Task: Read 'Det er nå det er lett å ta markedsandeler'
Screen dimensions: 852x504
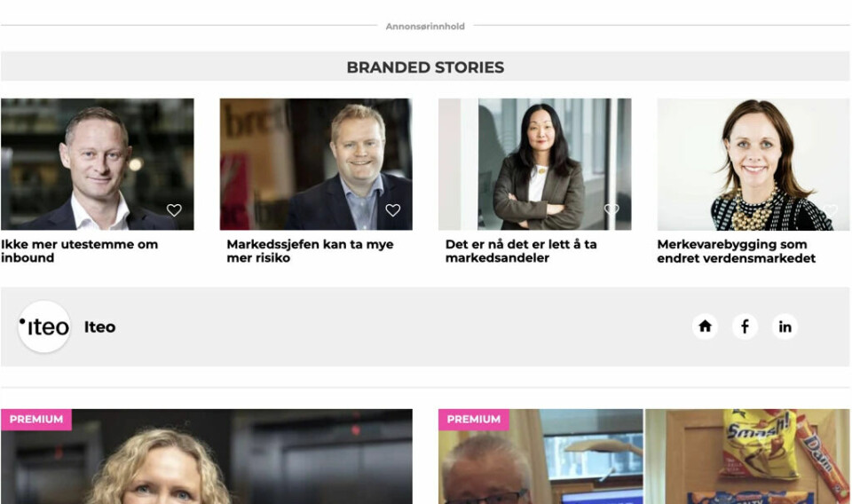Action: (x=521, y=251)
